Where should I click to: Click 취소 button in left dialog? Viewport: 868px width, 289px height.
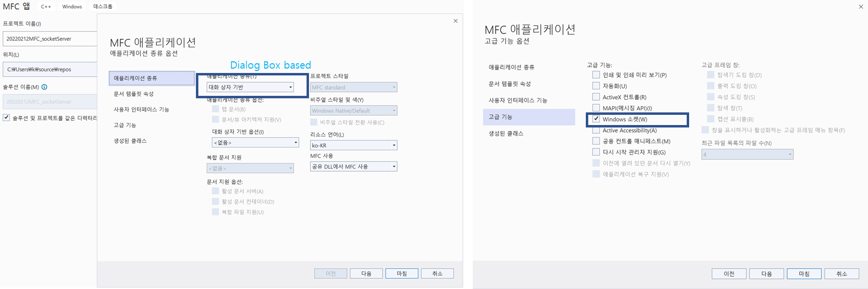point(437,273)
